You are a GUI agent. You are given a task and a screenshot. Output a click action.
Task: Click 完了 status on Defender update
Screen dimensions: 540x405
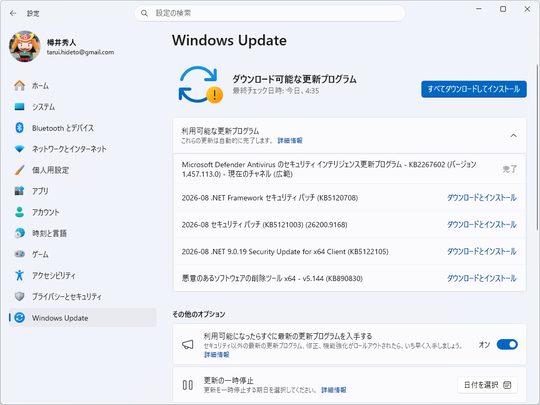[x=509, y=169]
